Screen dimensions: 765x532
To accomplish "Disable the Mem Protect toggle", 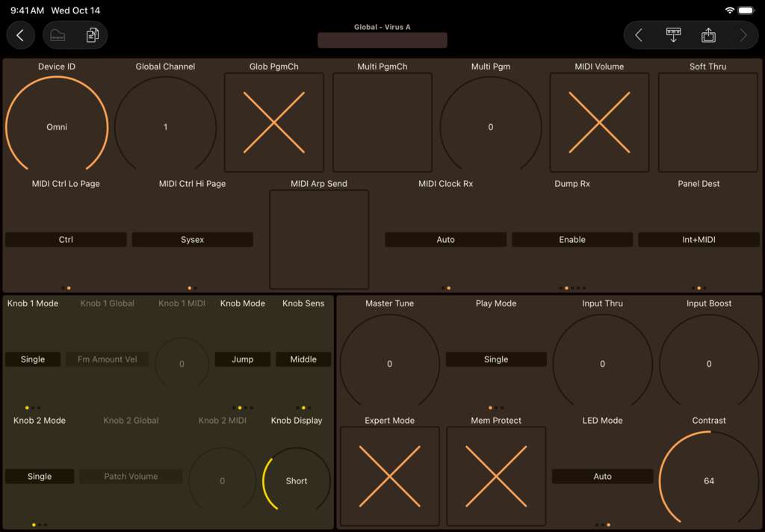I will coord(496,477).
